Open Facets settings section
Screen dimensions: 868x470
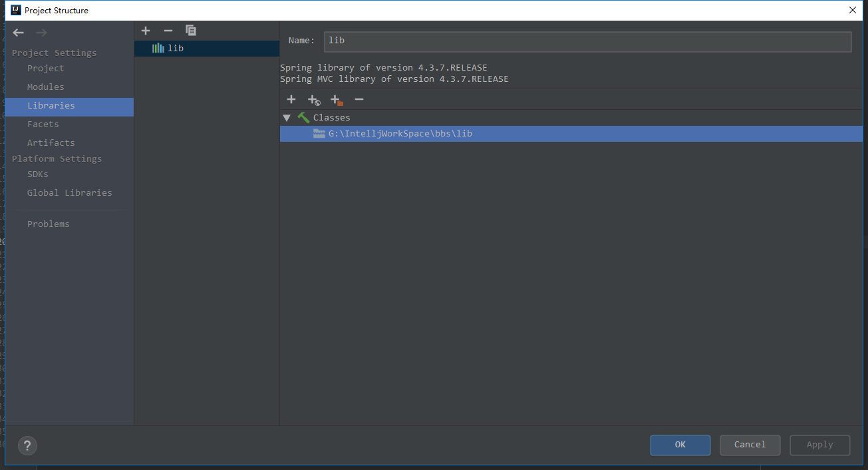pos(43,124)
